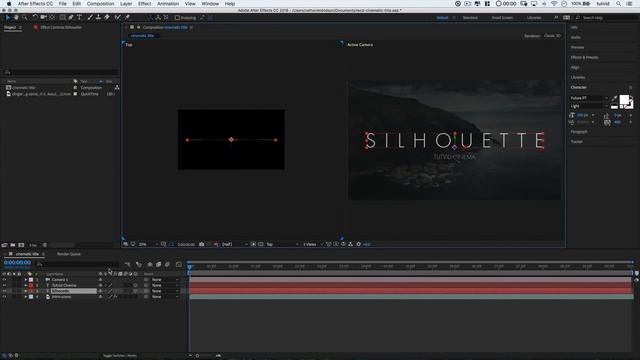Open the Animation menu

pyautogui.click(x=168, y=4)
